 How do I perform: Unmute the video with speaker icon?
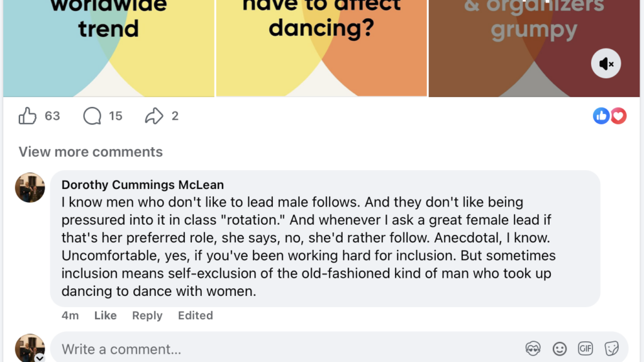606,64
